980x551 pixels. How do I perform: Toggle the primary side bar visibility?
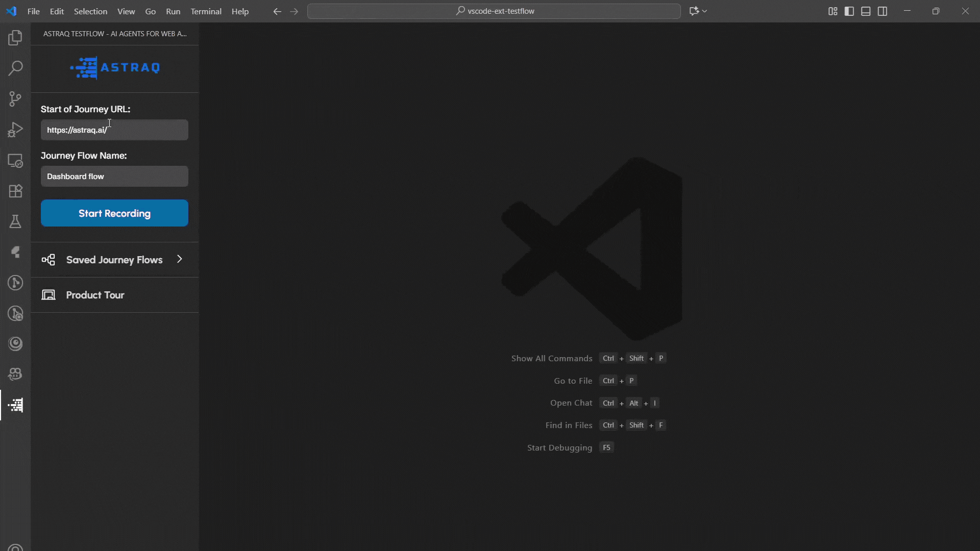coord(849,11)
